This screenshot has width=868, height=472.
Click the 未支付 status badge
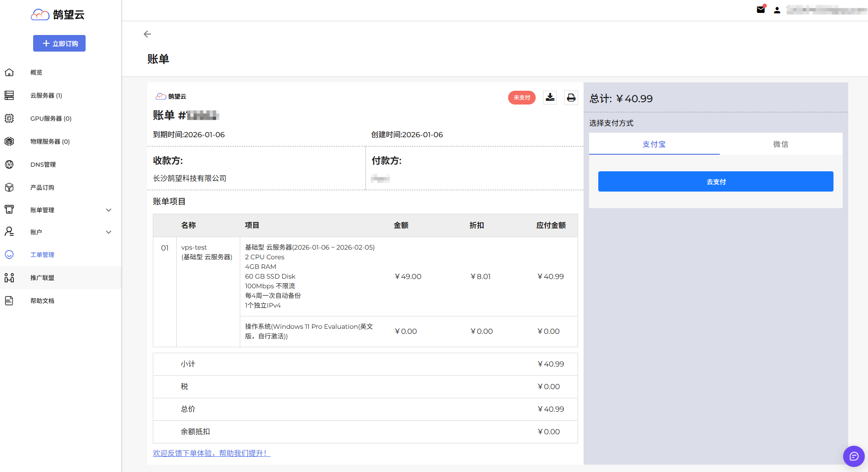(521, 98)
